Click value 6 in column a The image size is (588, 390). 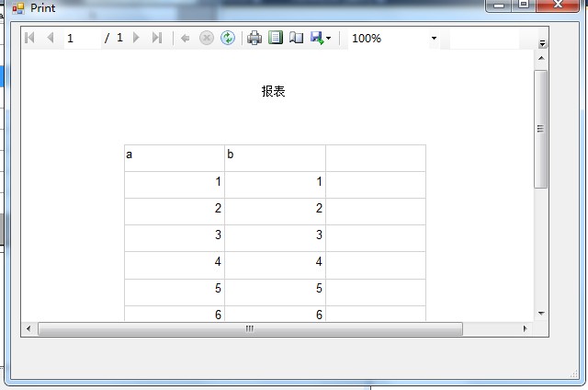click(x=218, y=315)
